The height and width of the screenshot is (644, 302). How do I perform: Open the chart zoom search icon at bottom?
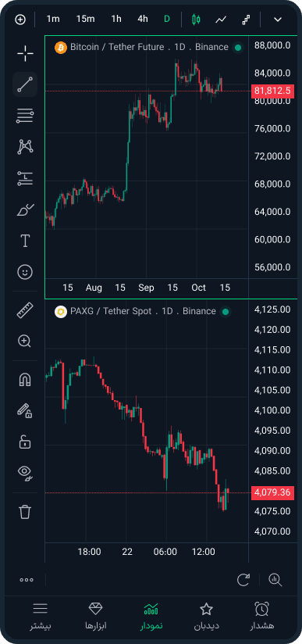coord(275,580)
